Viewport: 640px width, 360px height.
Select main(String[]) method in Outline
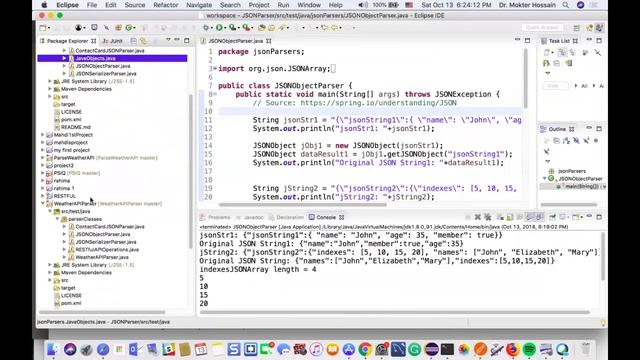(x=581, y=187)
